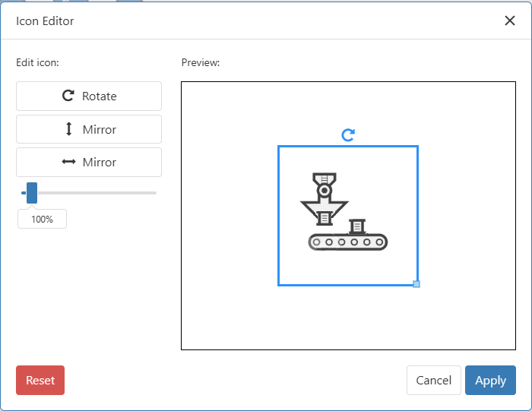Image resolution: width=532 pixels, height=411 pixels.
Task: Cancel the icon edits
Action: pos(434,381)
